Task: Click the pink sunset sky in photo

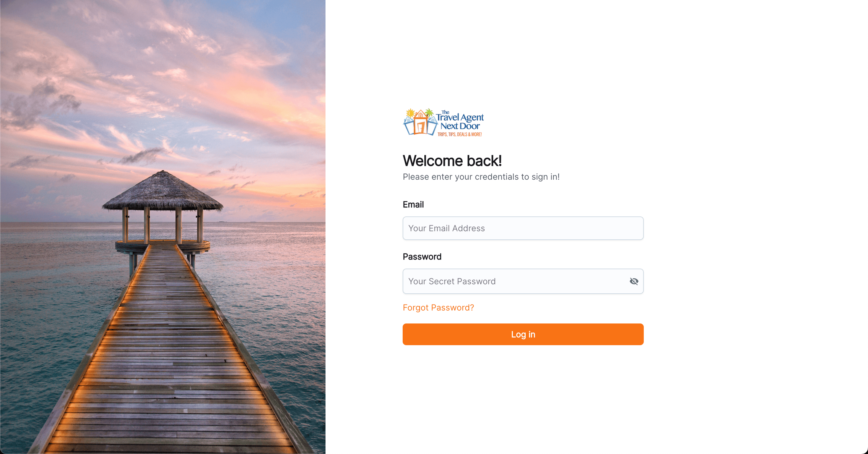Action: click(x=202, y=84)
